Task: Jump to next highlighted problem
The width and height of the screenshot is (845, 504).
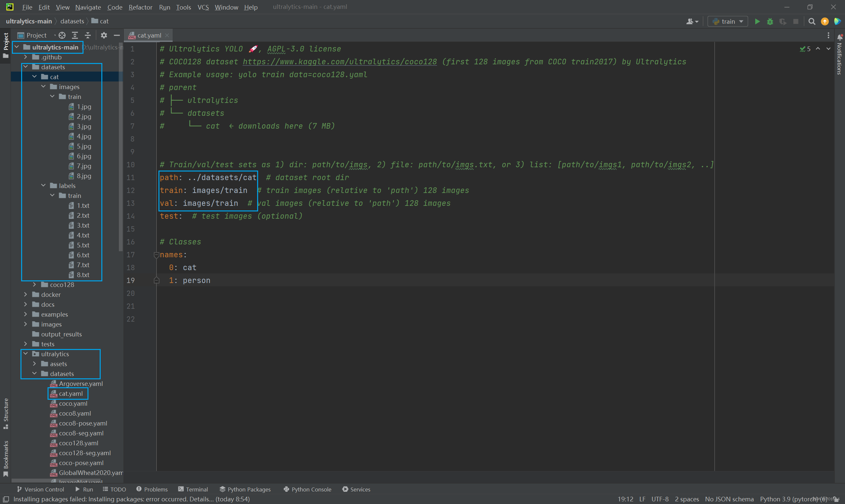Action: pos(828,49)
